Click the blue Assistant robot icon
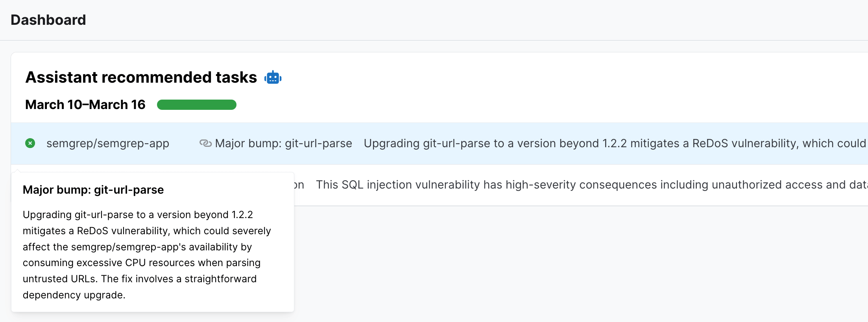This screenshot has width=868, height=322. pos(273,78)
